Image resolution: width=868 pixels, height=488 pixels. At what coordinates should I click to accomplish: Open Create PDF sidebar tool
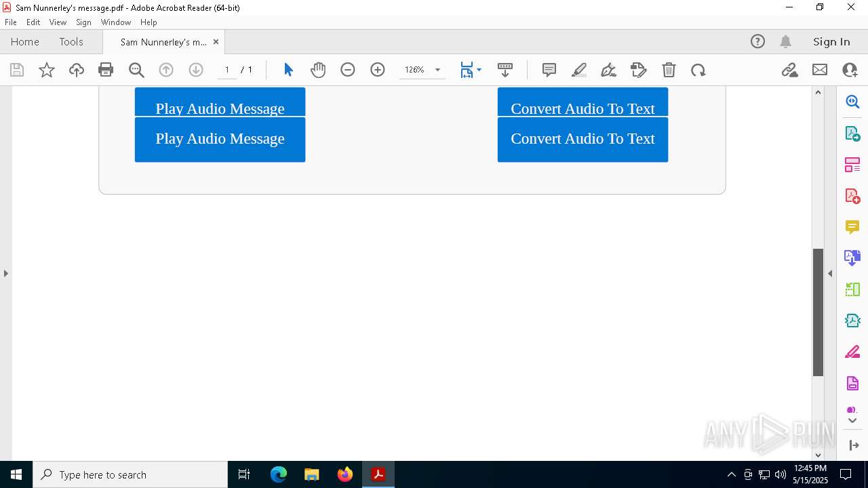coord(852,196)
